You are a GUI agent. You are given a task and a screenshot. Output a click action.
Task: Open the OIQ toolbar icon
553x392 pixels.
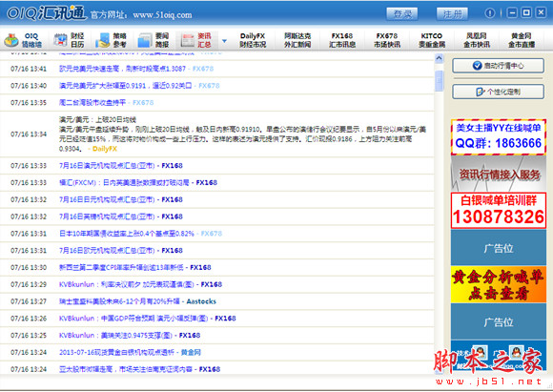pos(23,40)
